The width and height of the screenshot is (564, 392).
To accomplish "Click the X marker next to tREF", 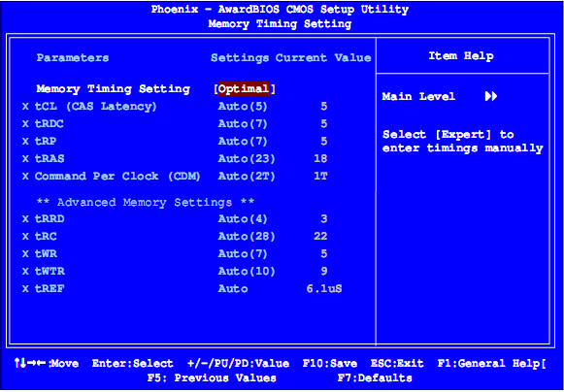I will [x=25, y=289].
